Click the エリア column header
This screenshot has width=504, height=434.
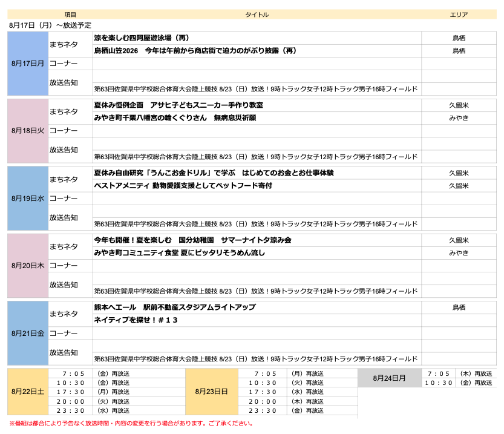coord(459,15)
